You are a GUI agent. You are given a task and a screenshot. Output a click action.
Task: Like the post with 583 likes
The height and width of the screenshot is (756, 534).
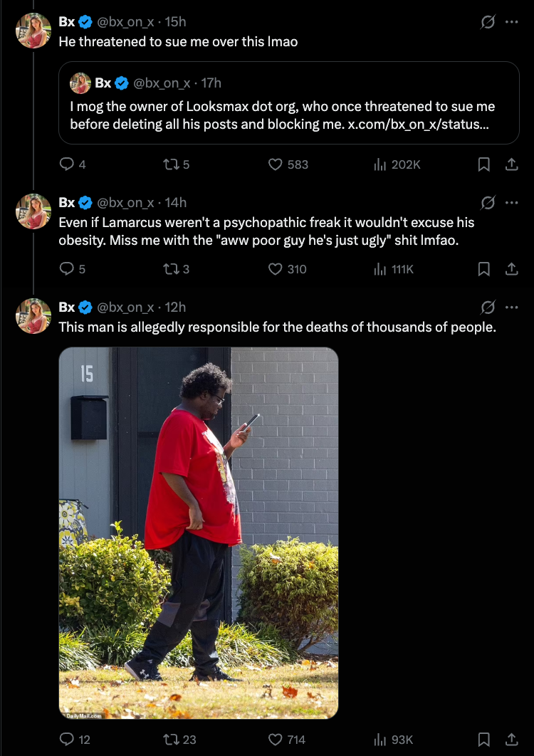276,164
